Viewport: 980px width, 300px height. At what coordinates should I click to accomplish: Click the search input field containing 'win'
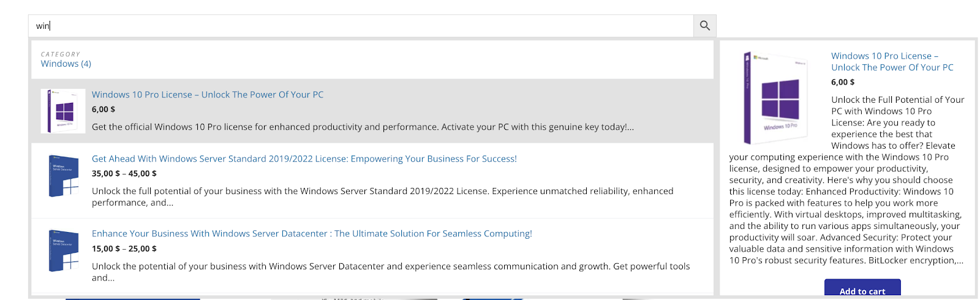coord(361,26)
